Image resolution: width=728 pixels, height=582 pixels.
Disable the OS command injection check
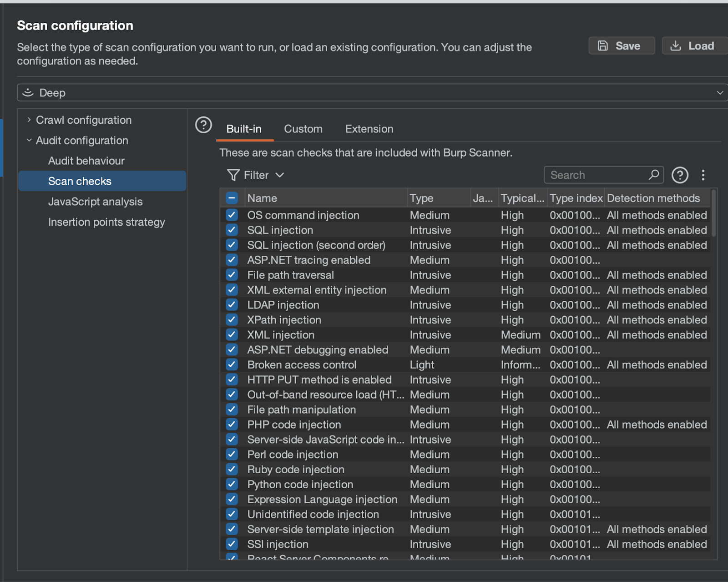232,215
